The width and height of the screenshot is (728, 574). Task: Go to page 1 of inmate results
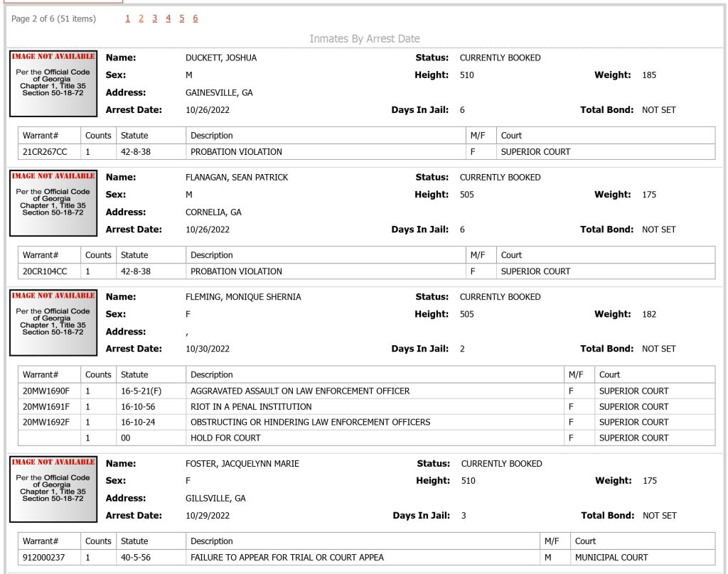coord(128,18)
